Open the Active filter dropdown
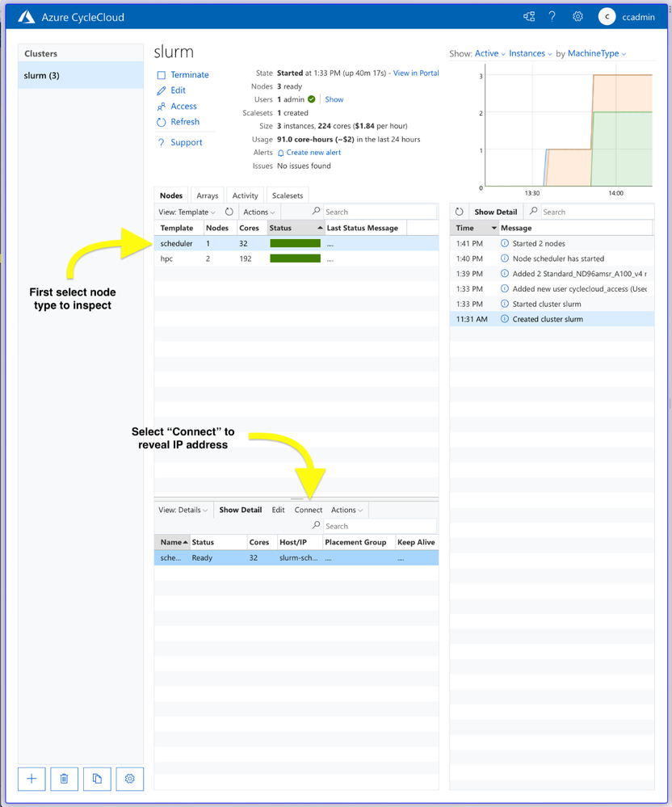Image resolution: width=672 pixels, height=807 pixels. click(x=489, y=53)
